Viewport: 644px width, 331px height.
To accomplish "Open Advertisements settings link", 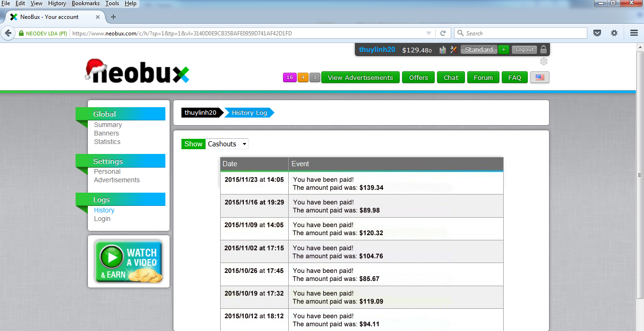I will click(x=117, y=180).
